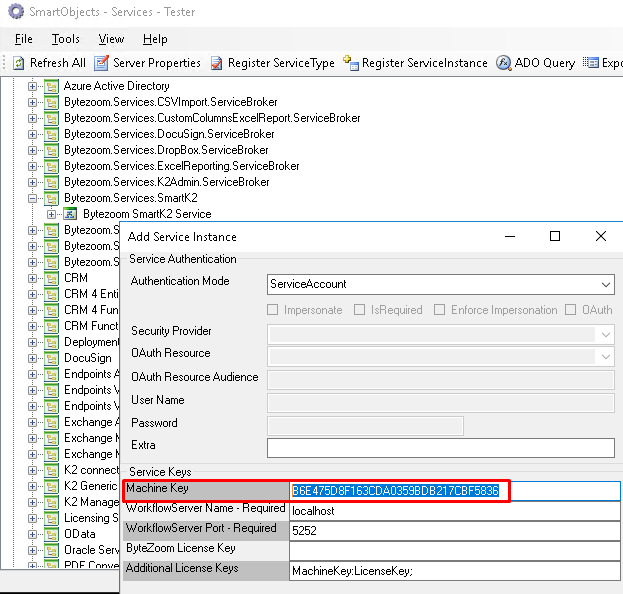Click the K2 Manage service type icon
The width and height of the screenshot is (623, 594).
(51, 502)
